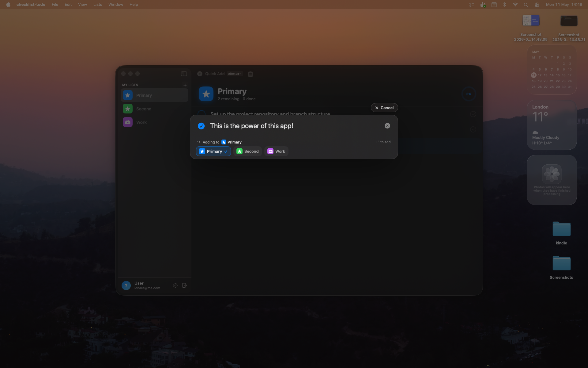Click the Photos widget
Screen dimensions: 588x368
coord(552,180)
